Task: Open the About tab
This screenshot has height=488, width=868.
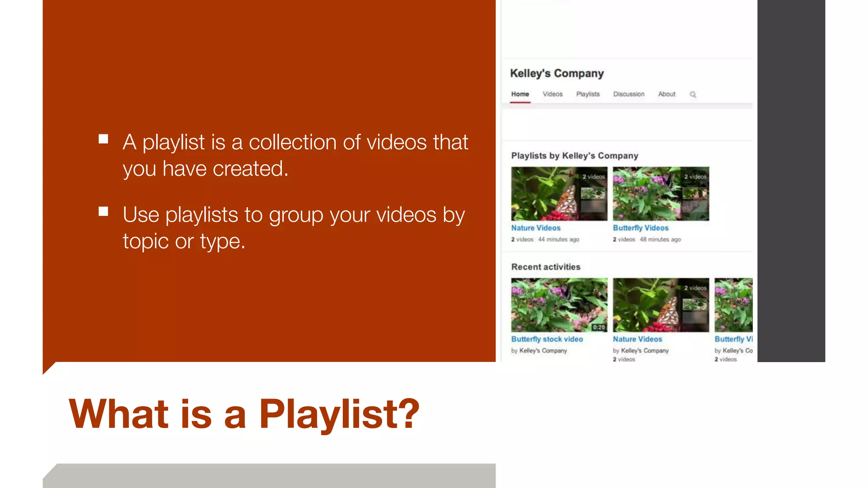Action: [667, 94]
